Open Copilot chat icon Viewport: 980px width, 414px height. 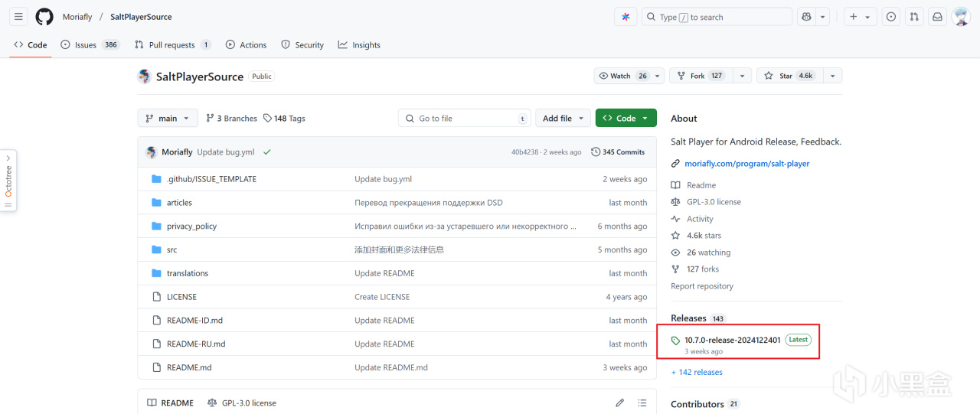tap(805, 17)
